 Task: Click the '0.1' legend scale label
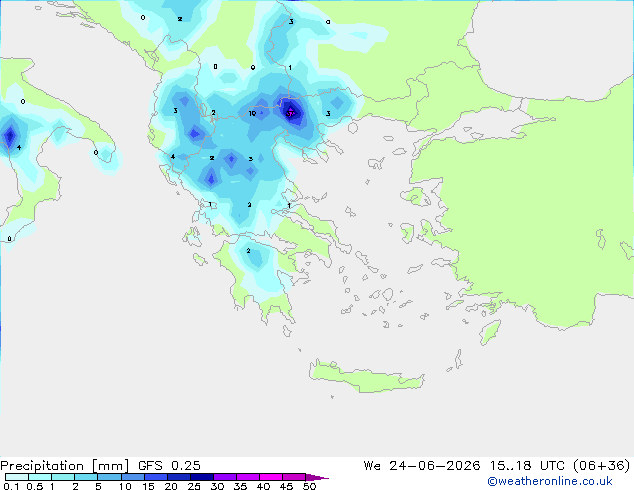pos(11,486)
